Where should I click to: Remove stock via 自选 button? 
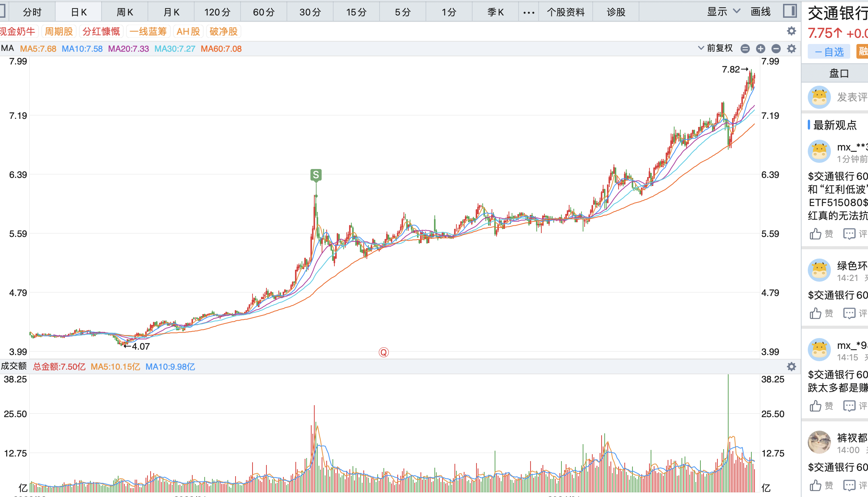point(829,52)
